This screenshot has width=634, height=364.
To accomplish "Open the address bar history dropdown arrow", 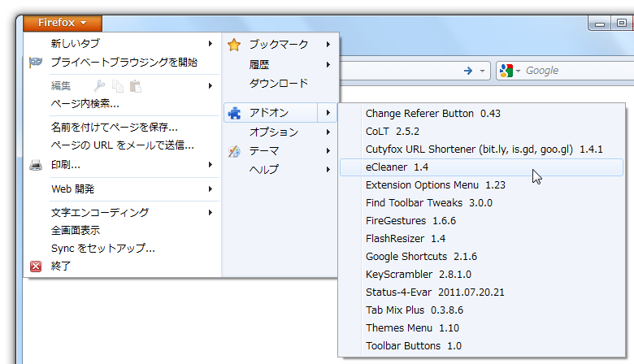I will pyautogui.click(x=482, y=71).
